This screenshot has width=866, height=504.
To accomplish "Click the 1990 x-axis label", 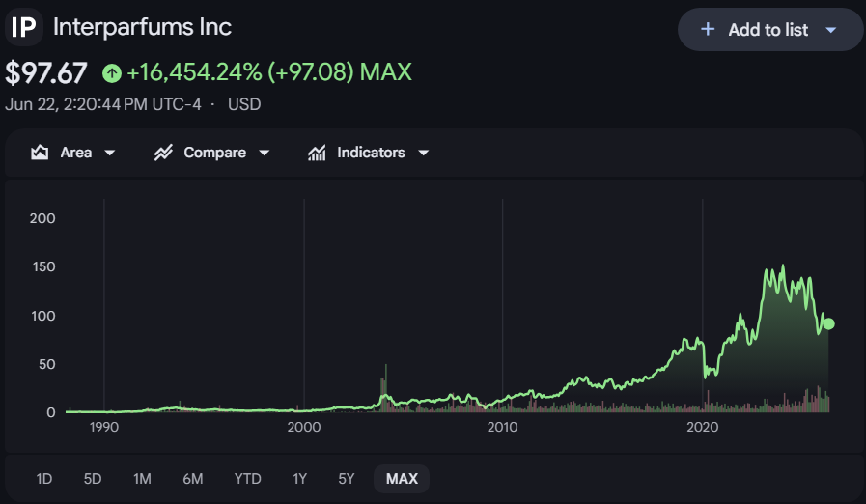I will [104, 427].
